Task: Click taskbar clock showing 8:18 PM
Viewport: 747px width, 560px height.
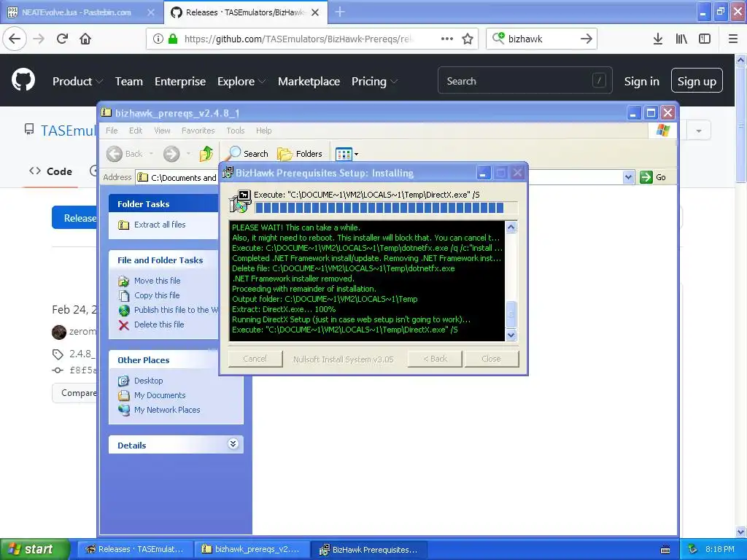Action: [x=719, y=549]
